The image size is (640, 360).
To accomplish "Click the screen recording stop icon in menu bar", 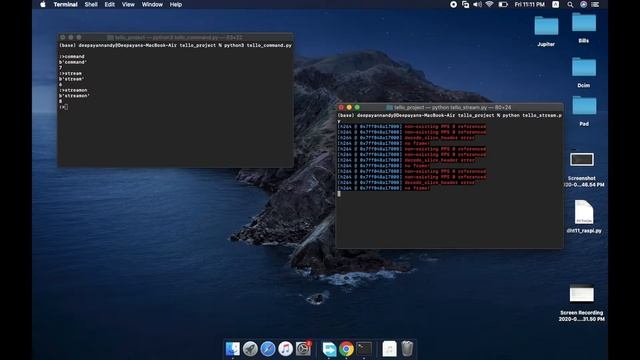I will (x=453, y=4).
